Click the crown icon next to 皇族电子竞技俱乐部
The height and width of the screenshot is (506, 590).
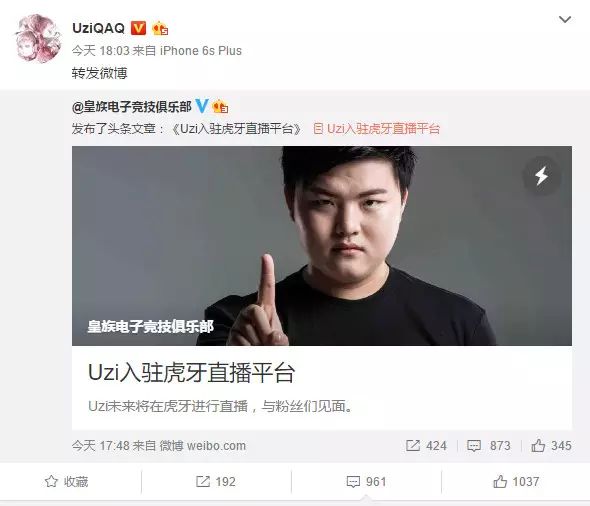tap(220, 107)
